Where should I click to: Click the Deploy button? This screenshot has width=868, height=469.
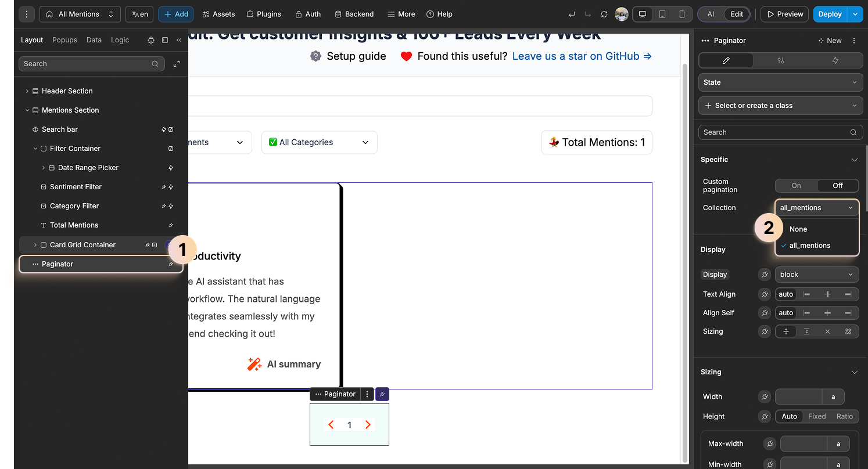tap(829, 13)
